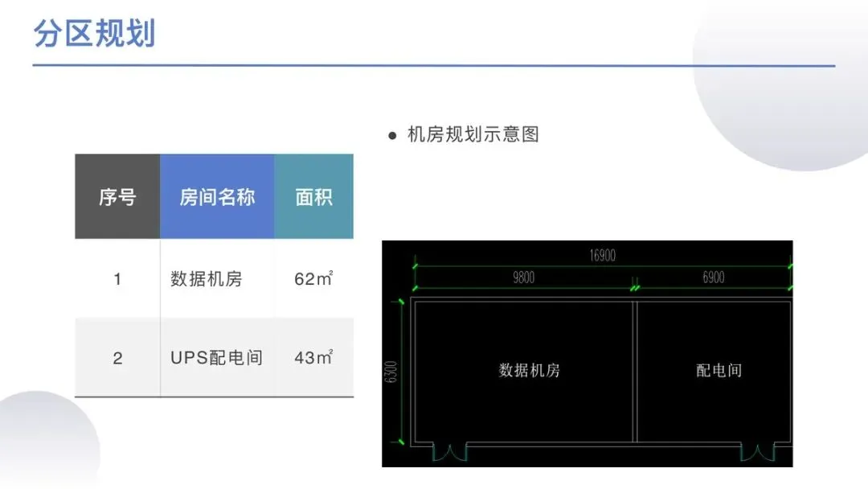Select the bullet text 机房规划示意图
The width and height of the screenshot is (868, 489).
473,134
